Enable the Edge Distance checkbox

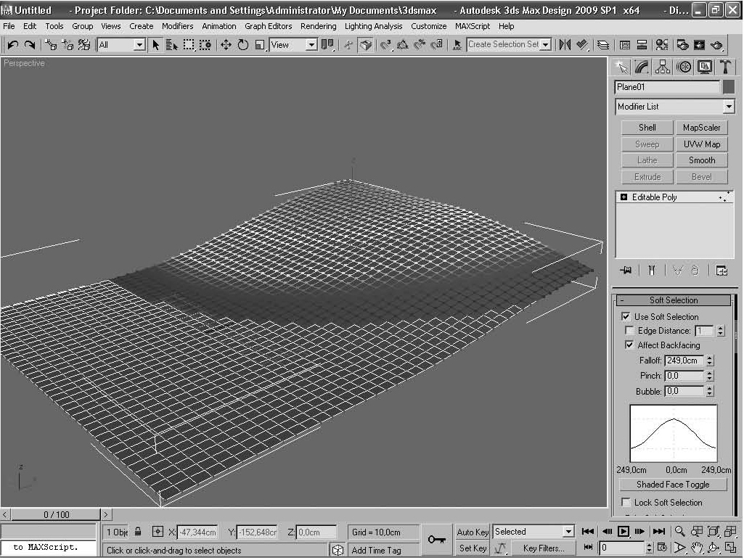(x=630, y=331)
